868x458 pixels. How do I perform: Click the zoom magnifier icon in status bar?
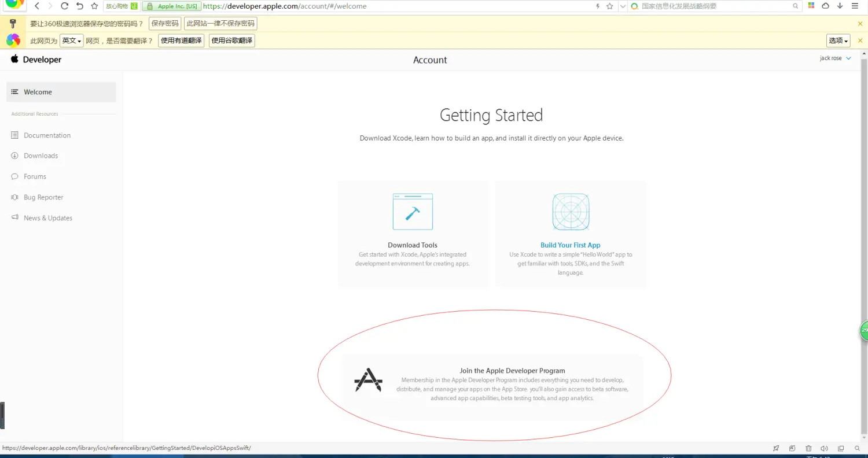pyautogui.click(x=857, y=448)
